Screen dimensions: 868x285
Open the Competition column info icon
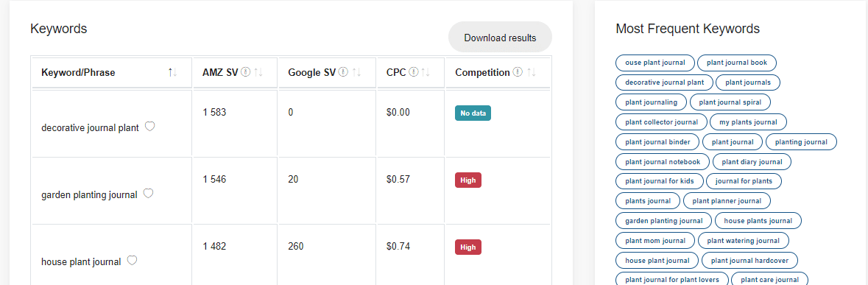(518, 72)
